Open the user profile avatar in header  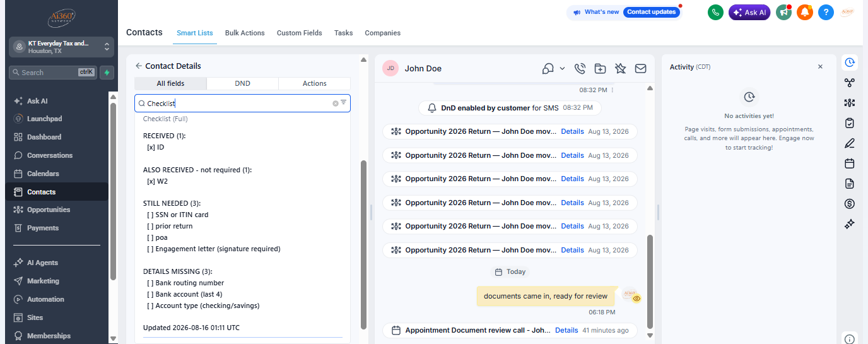848,12
